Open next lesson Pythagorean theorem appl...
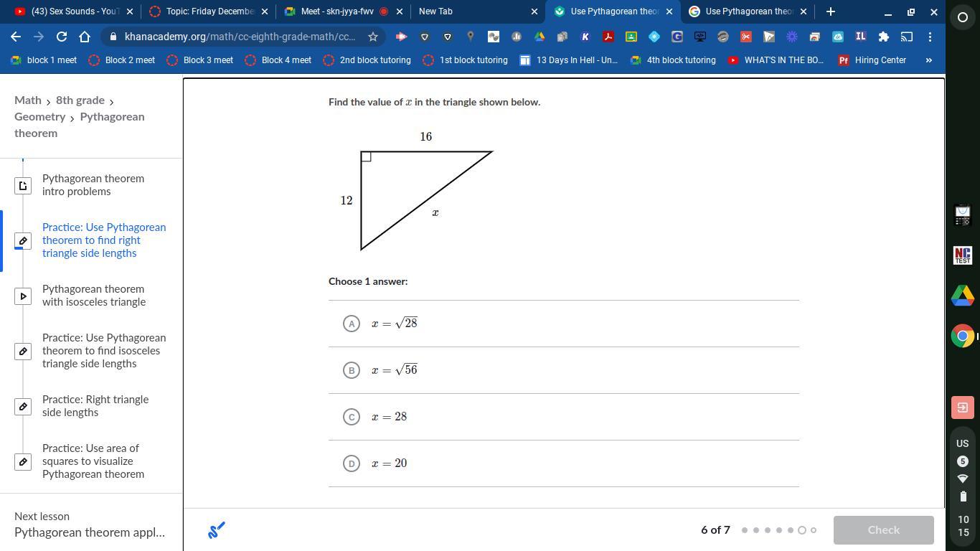 (90, 532)
